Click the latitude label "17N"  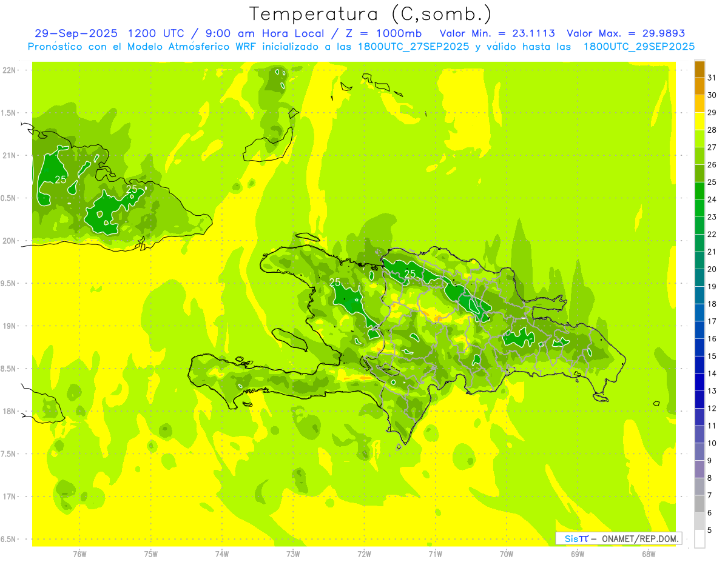[9, 497]
